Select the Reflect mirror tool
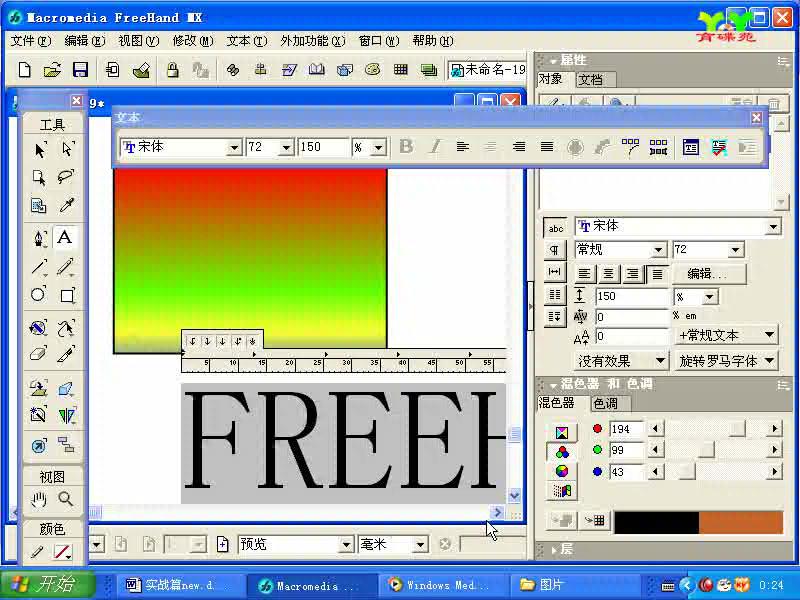 66,415
